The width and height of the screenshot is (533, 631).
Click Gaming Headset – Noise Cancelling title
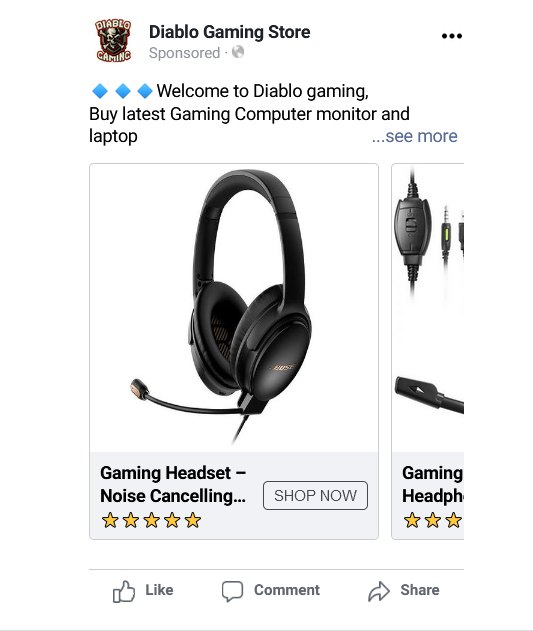(x=173, y=484)
